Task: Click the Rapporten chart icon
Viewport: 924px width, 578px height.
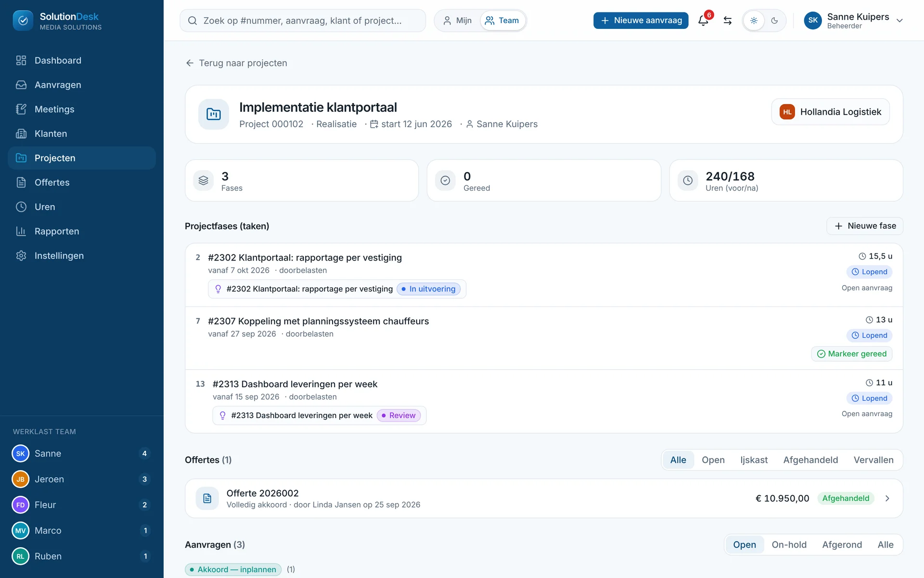Action: coord(21,231)
